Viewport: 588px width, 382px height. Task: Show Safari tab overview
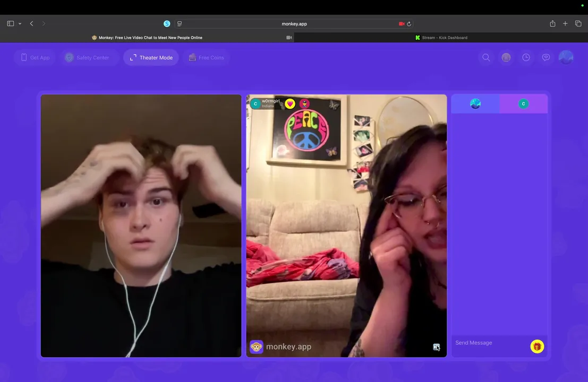click(578, 23)
